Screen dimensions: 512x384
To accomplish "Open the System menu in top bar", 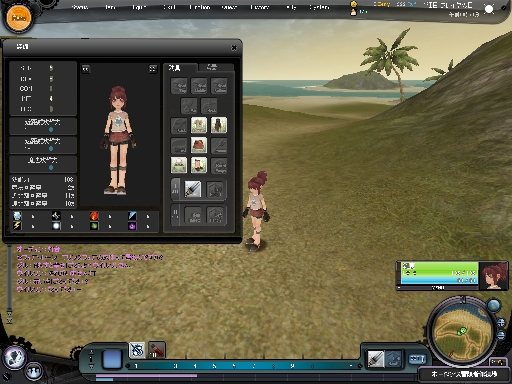I will [x=319, y=7].
